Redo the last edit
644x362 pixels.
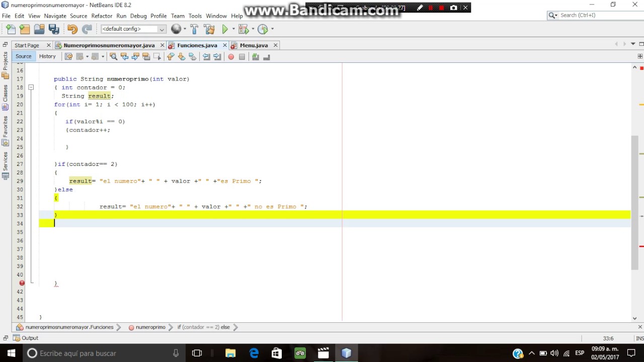pos(87,29)
